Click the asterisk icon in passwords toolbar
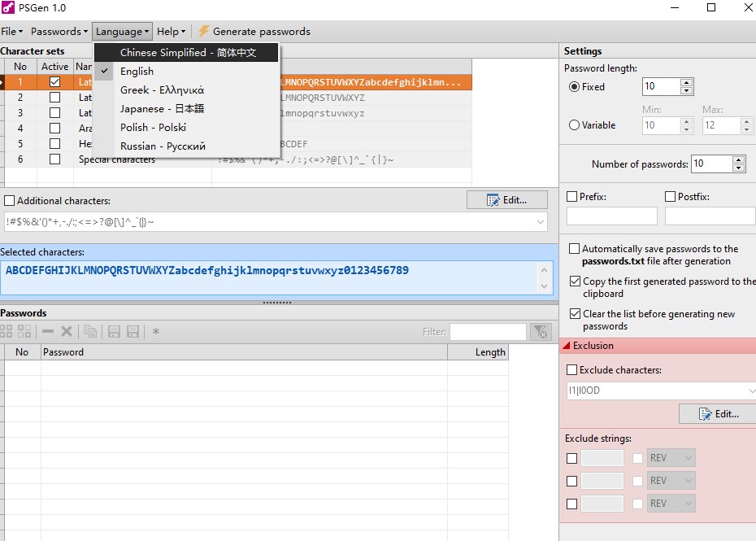Image resolution: width=756 pixels, height=541 pixels. (156, 332)
